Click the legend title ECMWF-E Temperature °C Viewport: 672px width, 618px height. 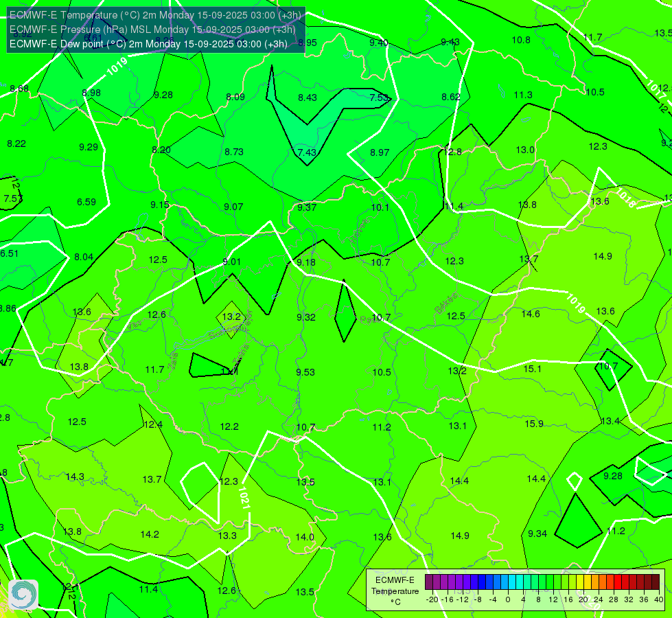(395, 591)
